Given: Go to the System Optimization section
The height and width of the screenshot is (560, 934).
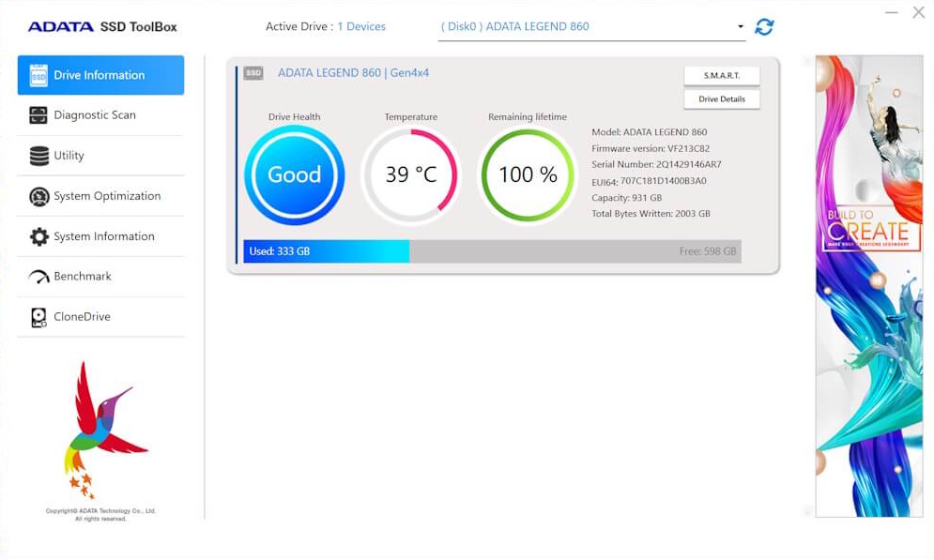Looking at the screenshot, I should (x=100, y=196).
